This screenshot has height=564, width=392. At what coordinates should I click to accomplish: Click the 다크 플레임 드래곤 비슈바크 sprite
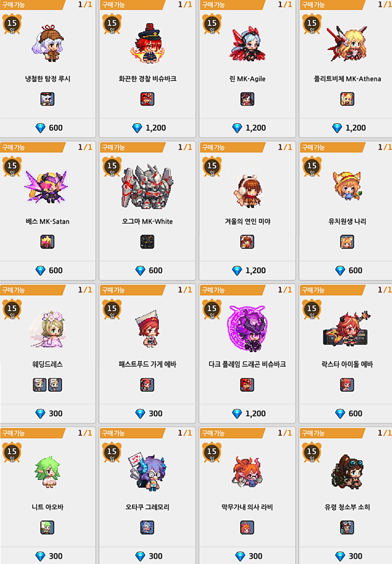(x=247, y=328)
